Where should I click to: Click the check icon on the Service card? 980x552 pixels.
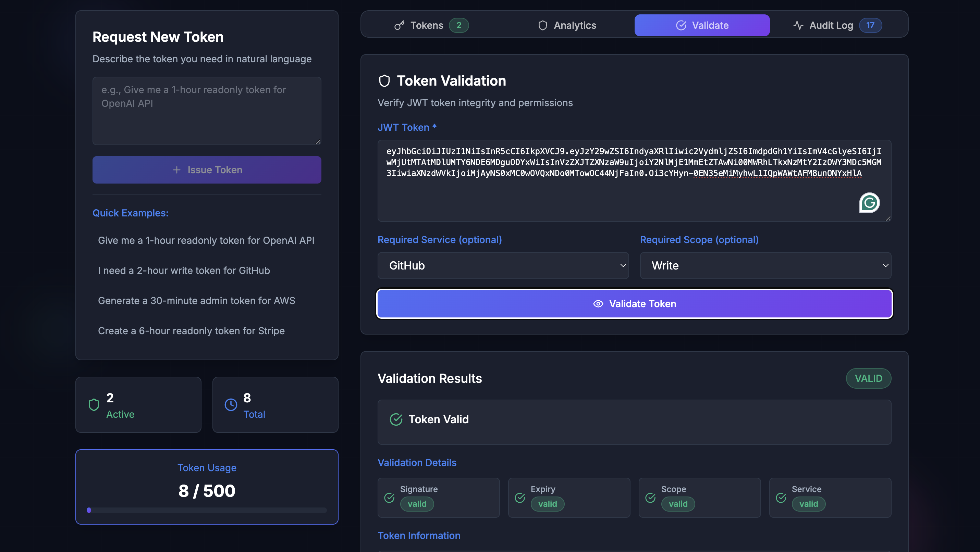pos(781,497)
